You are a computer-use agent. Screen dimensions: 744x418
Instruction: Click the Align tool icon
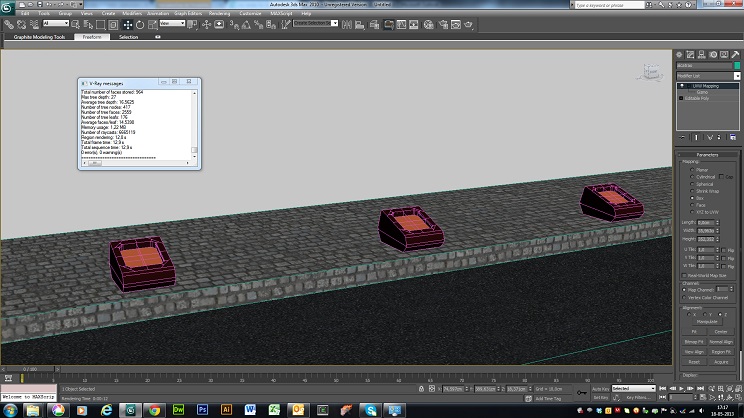(x=360, y=24)
